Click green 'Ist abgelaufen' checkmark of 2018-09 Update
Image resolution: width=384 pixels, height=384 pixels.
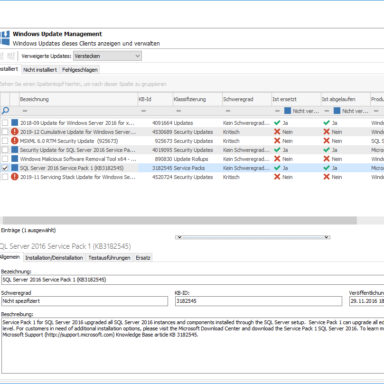(x=326, y=123)
